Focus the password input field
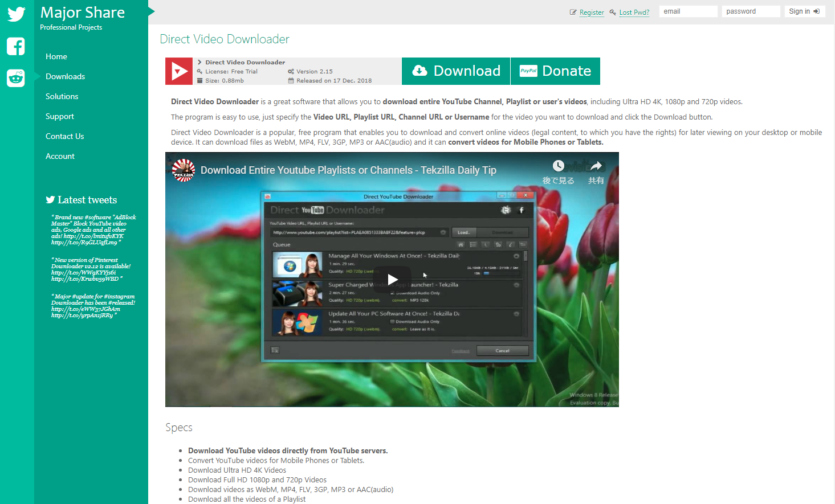This screenshot has height=504, width=835. coord(751,11)
